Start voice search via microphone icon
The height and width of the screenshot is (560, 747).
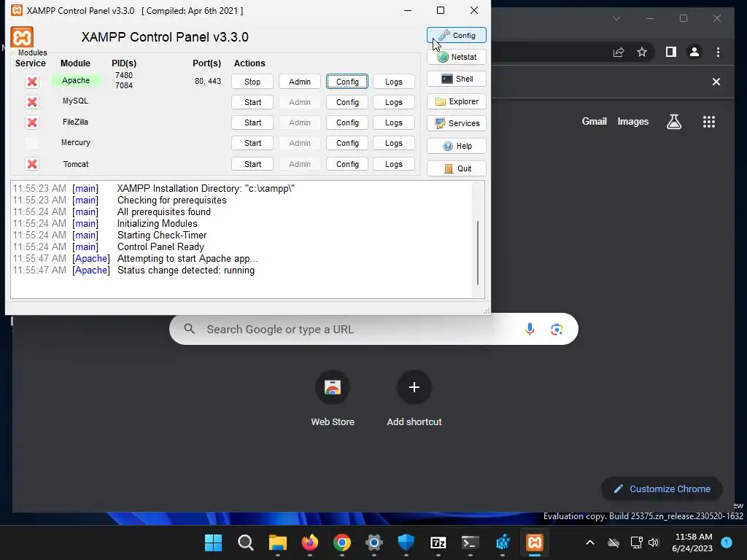(530, 329)
